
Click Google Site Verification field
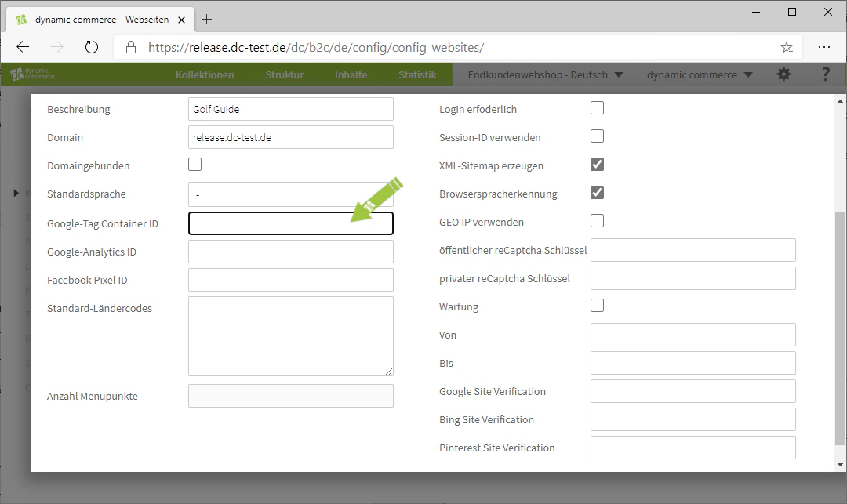693,391
